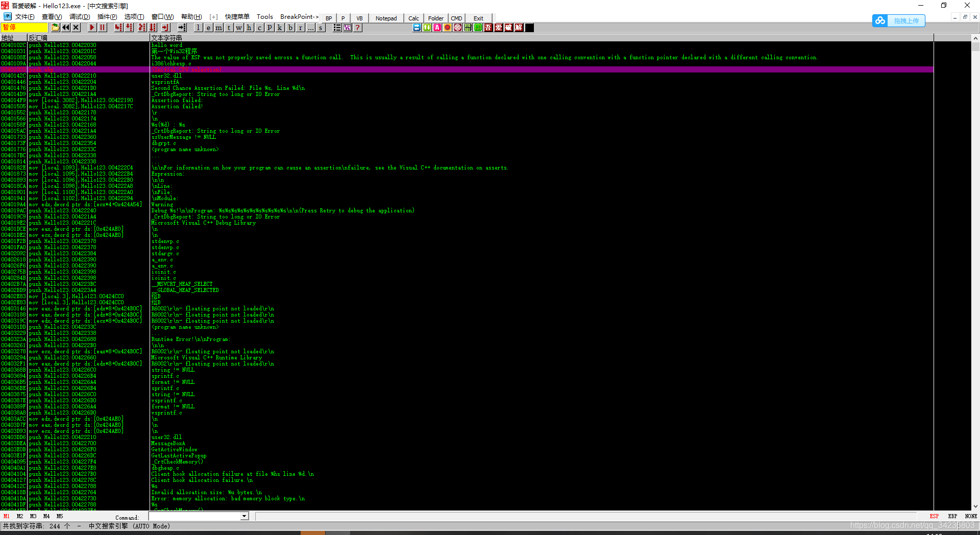Open the 调试(D) menu
Screen dimensions: 980x535
(x=80, y=17)
